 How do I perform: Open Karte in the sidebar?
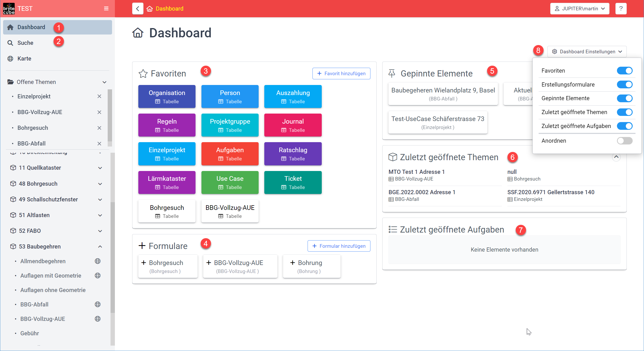point(57,59)
